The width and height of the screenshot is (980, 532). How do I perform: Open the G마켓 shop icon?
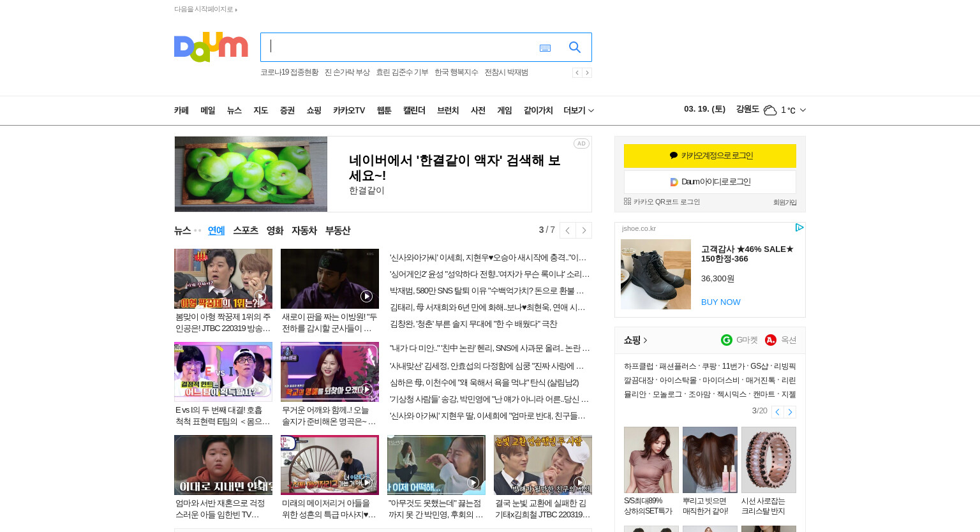[x=727, y=340]
